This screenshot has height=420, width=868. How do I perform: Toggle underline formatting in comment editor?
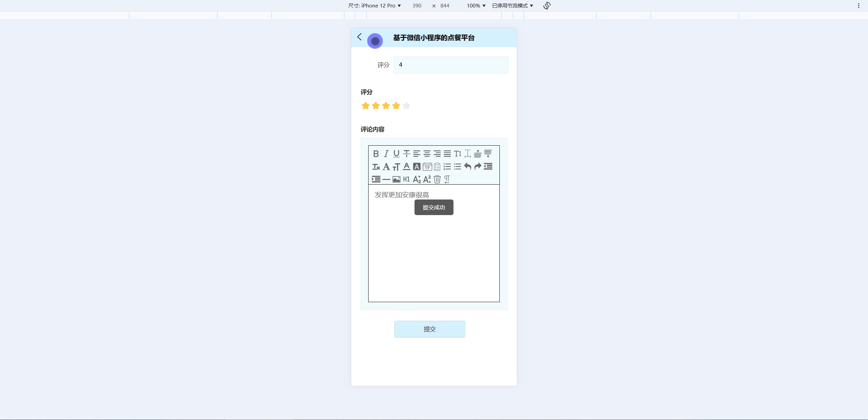click(396, 154)
